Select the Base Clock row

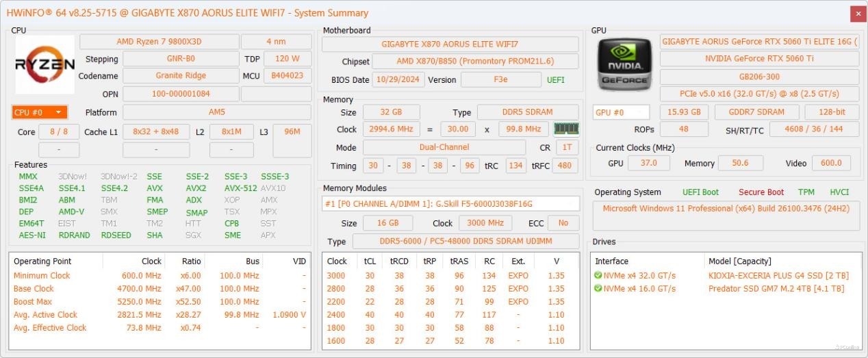click(160, 288)
